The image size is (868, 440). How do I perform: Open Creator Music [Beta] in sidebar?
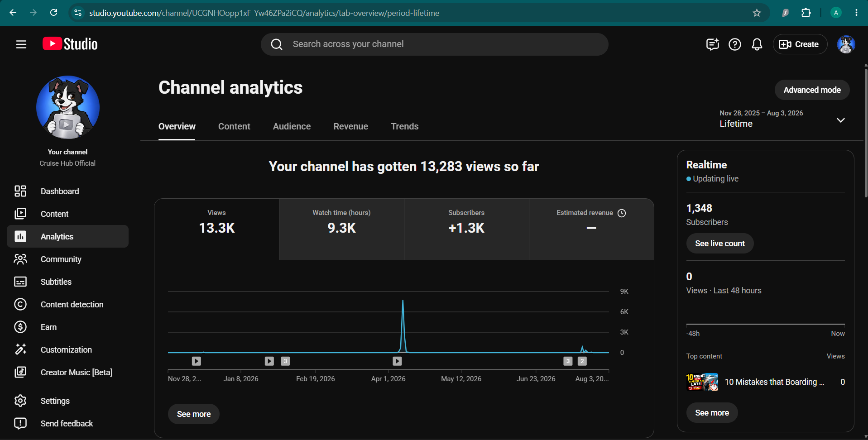[x=68, y=372]
